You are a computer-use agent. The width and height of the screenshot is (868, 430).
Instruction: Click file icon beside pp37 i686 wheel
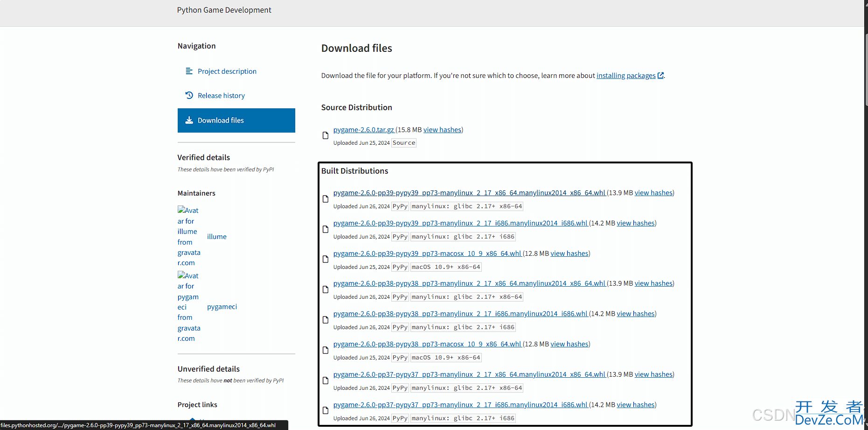tap(326, 410)
